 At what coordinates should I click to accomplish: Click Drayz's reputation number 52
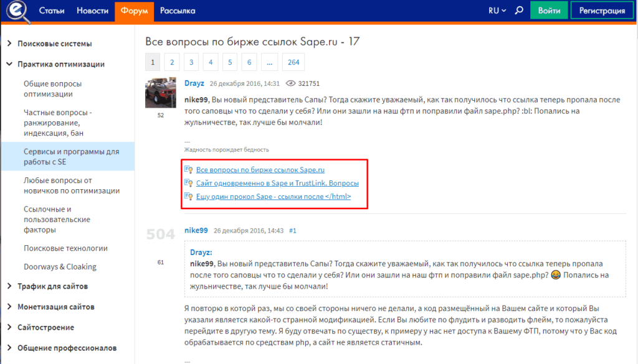[x=161, y=115]
